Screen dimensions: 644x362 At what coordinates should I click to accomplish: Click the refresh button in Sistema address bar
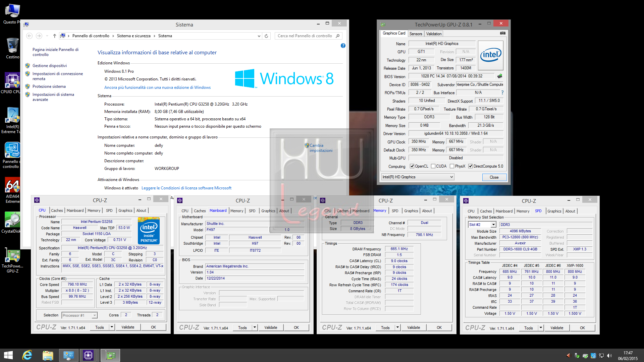(266, 36)
